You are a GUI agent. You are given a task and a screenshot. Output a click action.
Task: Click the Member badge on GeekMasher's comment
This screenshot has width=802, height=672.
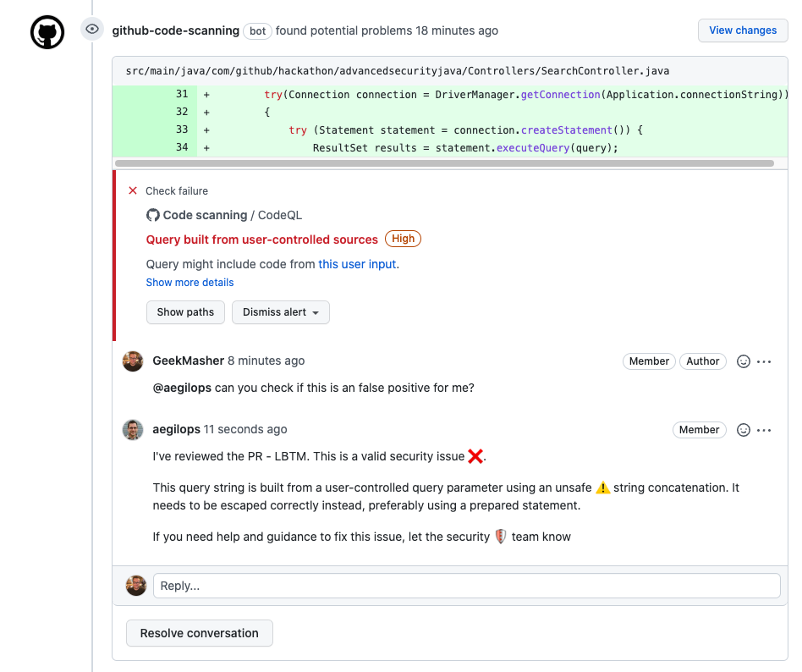tap(649, 361)
